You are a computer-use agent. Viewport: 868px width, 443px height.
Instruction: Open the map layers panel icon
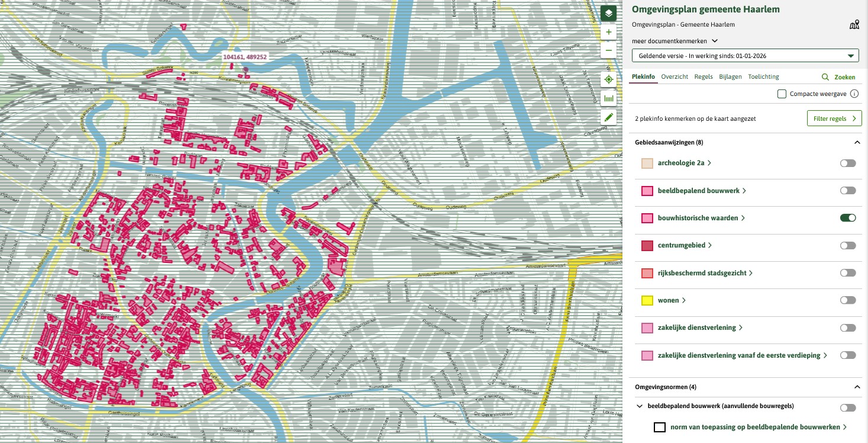coord(608,13)
